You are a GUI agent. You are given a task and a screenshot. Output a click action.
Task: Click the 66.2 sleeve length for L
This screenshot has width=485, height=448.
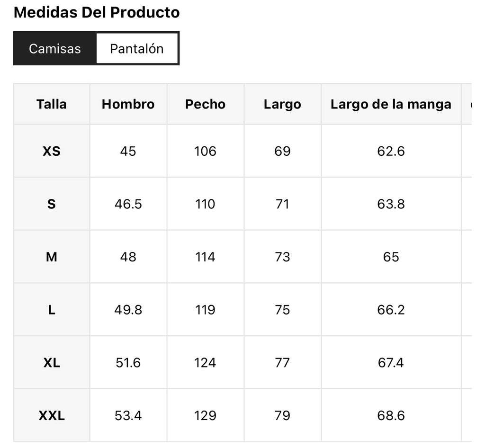click(x=391, y=310)
